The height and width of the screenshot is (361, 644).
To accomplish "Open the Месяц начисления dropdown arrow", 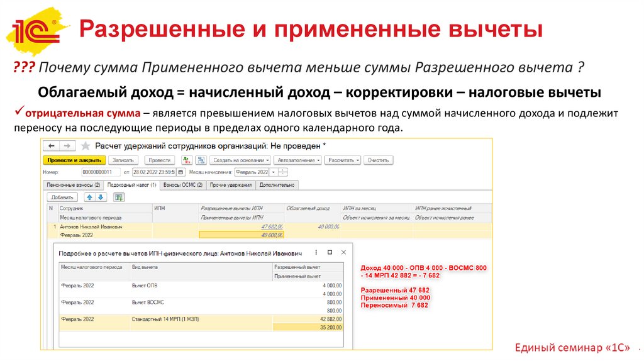I will coord(274,172).
